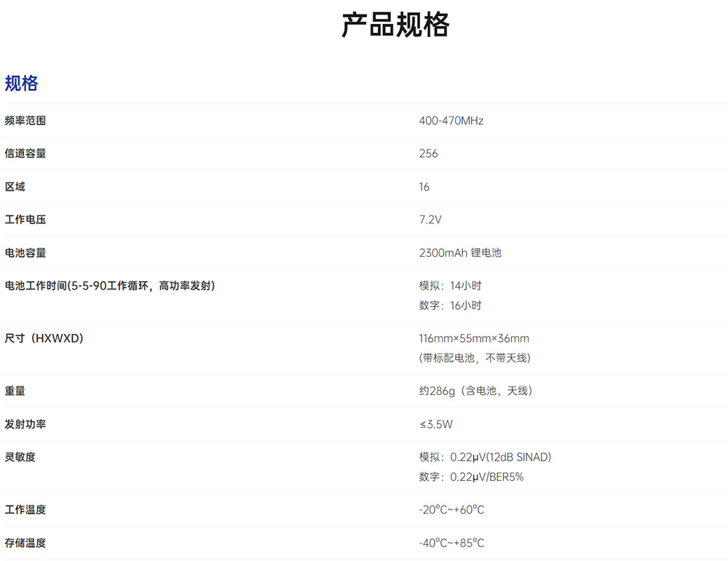
Task: Click the 2300mAh 锂电池 value
Action: click(460, 252)
